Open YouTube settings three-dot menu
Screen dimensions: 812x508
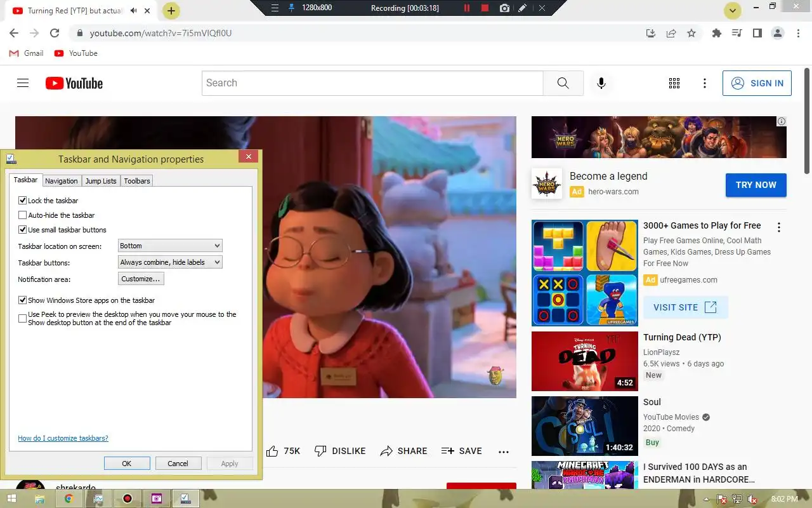pyautogui.click(x=705, y=83)
